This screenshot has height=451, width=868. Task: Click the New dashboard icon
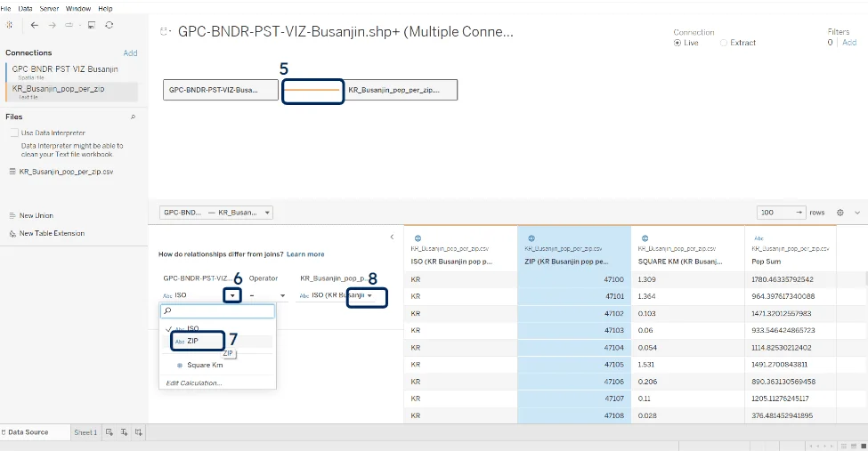tap(124, 432)
